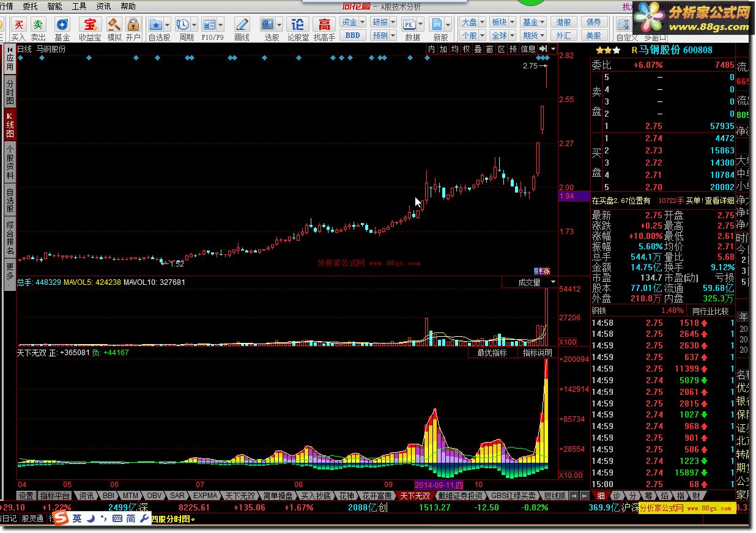756x533 pixels.
Task: Expand the 自选股 dropdown arrow
Action: pos(167,25)
